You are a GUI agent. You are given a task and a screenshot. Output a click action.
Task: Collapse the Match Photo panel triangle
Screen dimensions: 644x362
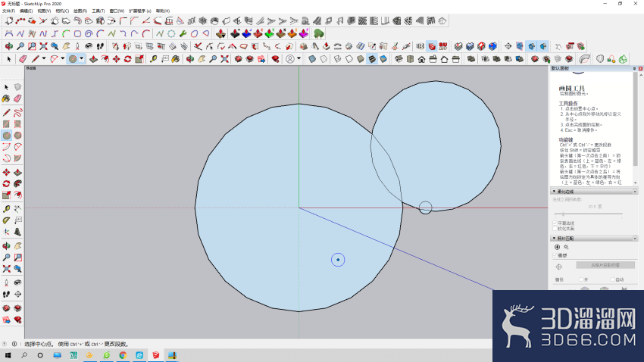[554, 239]
